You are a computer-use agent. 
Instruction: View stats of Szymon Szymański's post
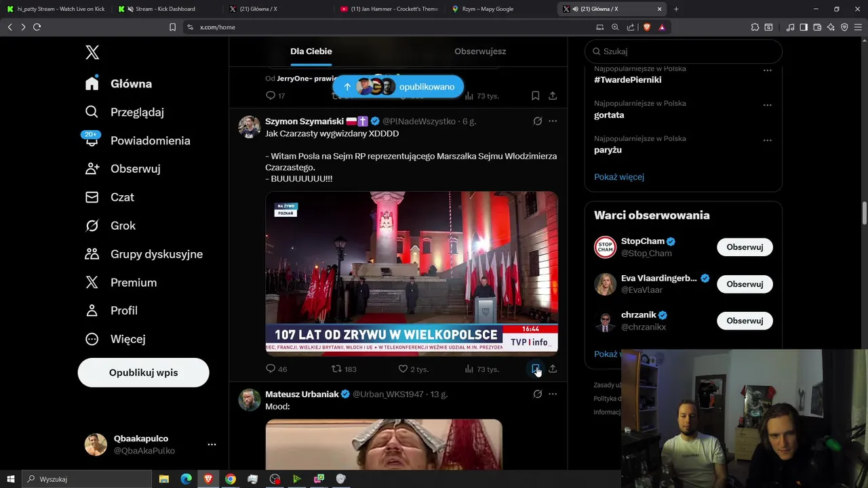pos(481,369)
